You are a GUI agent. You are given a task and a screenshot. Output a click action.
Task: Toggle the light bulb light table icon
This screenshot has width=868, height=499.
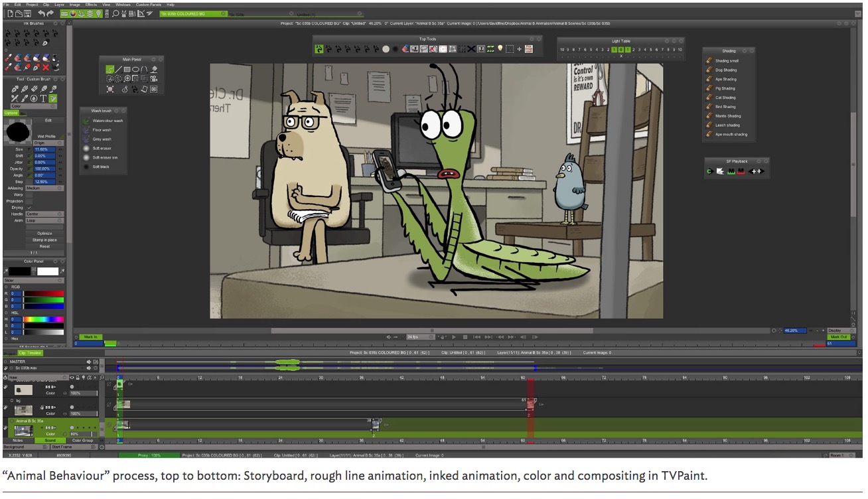click(x=99, y=13)
